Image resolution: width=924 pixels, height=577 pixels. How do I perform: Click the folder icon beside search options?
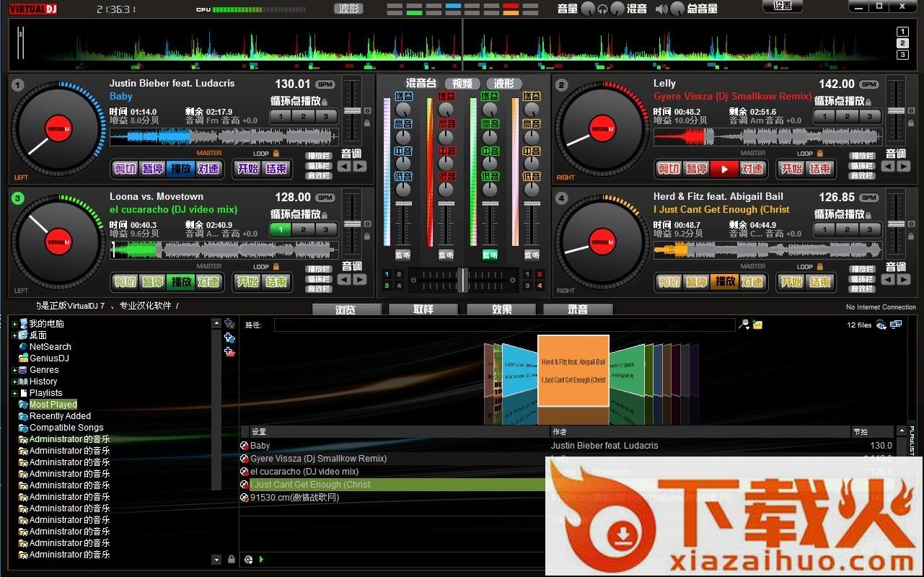[758, 325]
